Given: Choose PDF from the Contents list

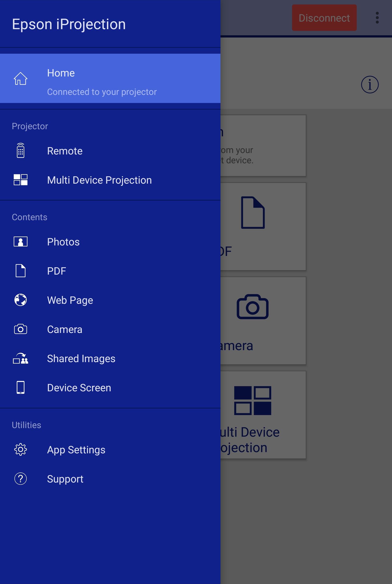Looking at the screenshot, I should (x=110, y=271).
